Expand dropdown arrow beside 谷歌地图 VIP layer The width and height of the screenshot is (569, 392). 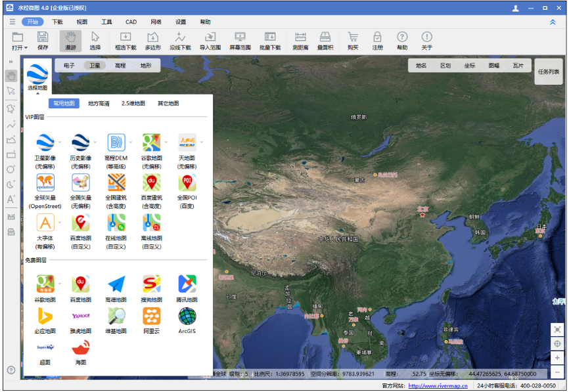[x=166, y=142]
